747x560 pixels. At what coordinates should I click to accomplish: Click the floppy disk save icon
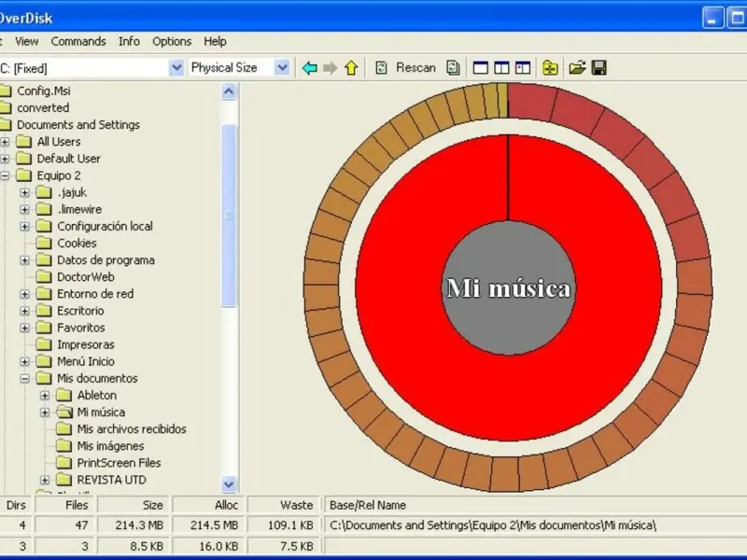pos(599,68)
